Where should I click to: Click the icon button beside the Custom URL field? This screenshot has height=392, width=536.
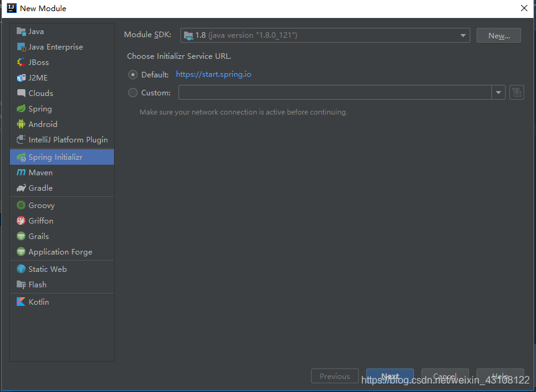pyautogui.click(x=517, y=93)
